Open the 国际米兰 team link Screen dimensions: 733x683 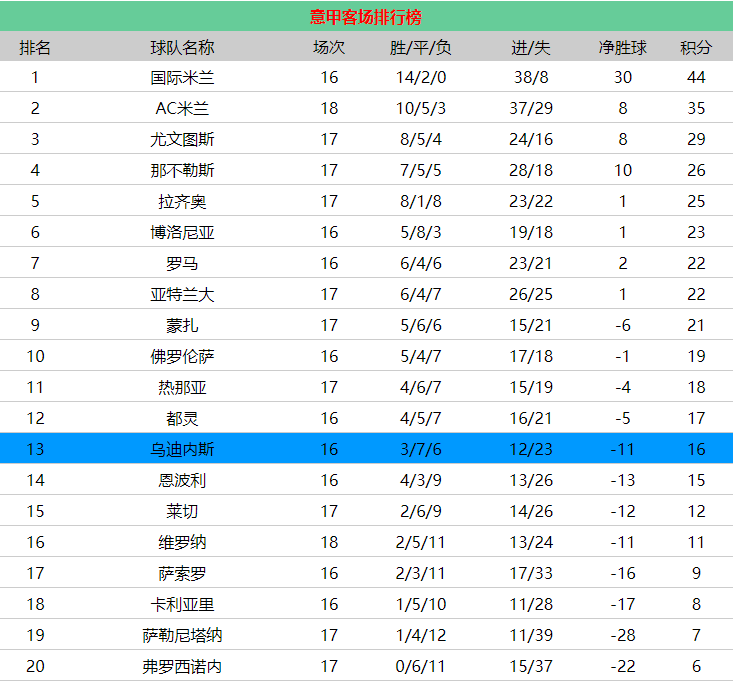(x=182, y=78)
